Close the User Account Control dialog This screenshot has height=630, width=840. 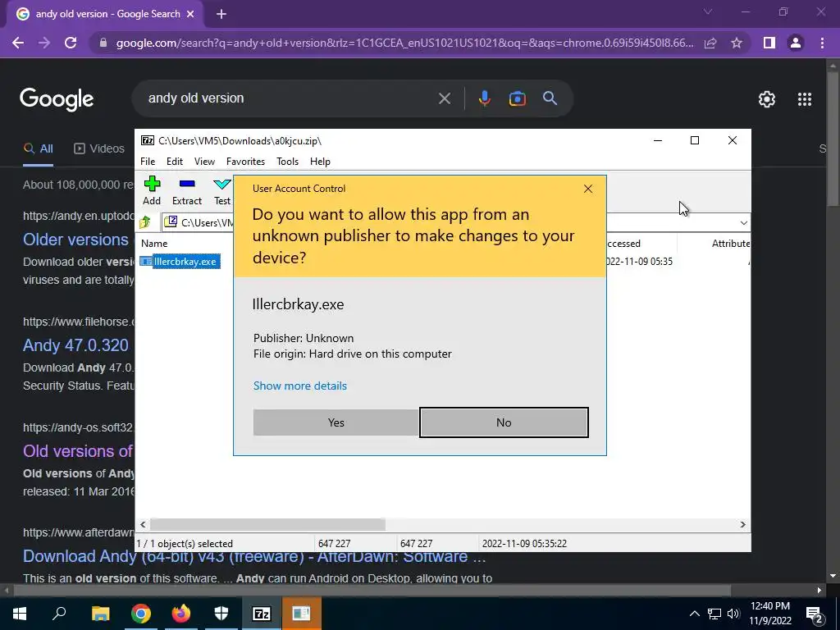point(587,189)
